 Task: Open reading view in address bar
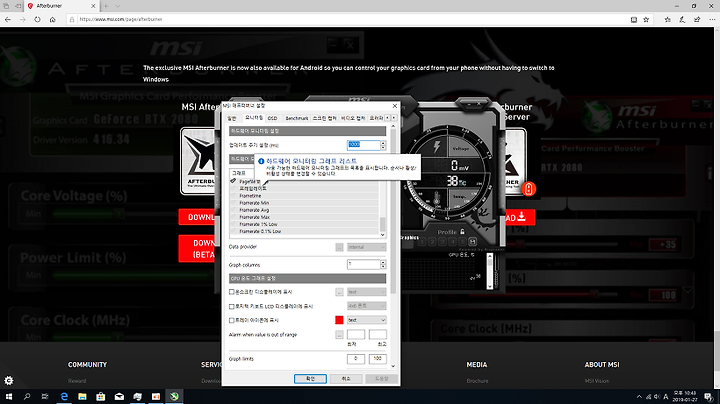[x=634, y=19]
